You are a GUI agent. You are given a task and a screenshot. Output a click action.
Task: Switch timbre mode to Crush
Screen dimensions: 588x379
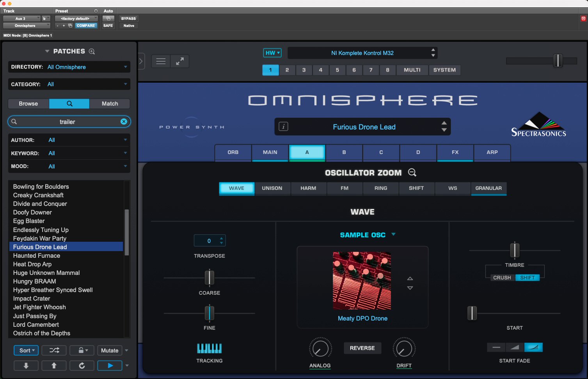click(x=502, y=278)
